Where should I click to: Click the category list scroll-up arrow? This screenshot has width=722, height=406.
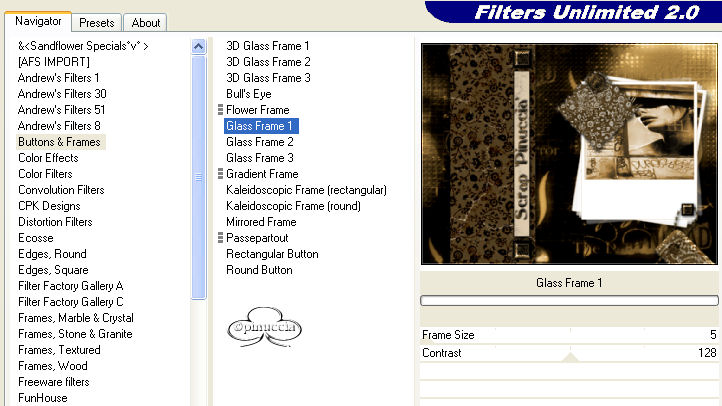pyautogui.click(x=198, y=46)
